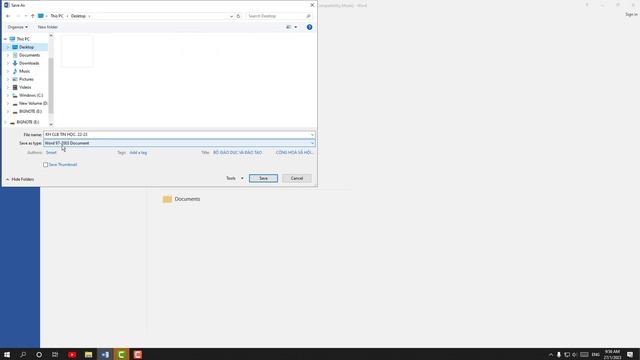The height and width of the screenshot is (360, 640).
Task: Open the Tools dropdown menu
Action: tap(235, 178)
